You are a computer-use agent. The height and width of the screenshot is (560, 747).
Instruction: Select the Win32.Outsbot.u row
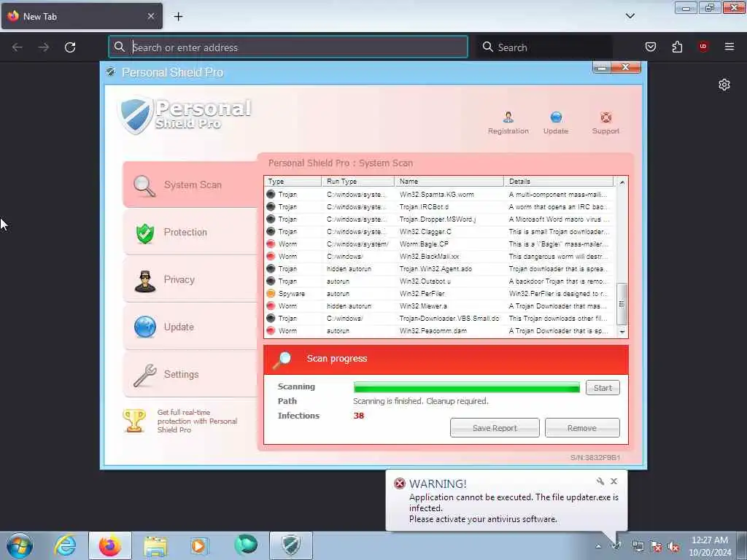click(x=439, y=281)
